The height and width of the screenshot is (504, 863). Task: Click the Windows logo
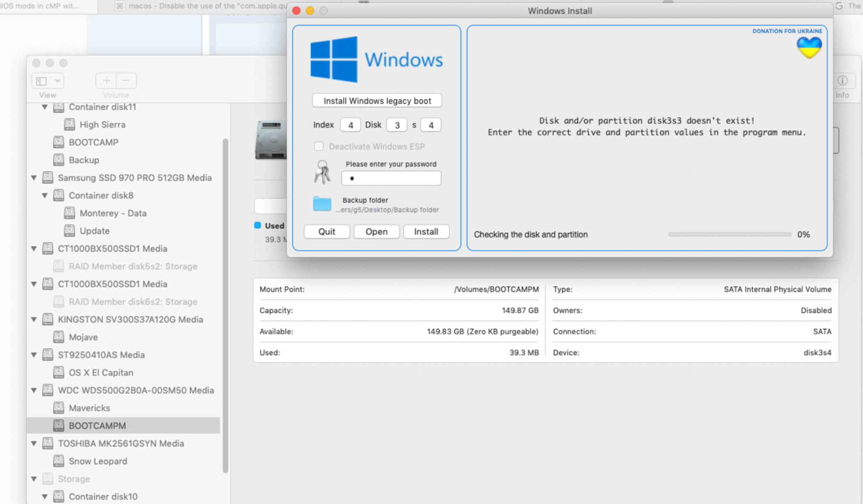(334, 59)
